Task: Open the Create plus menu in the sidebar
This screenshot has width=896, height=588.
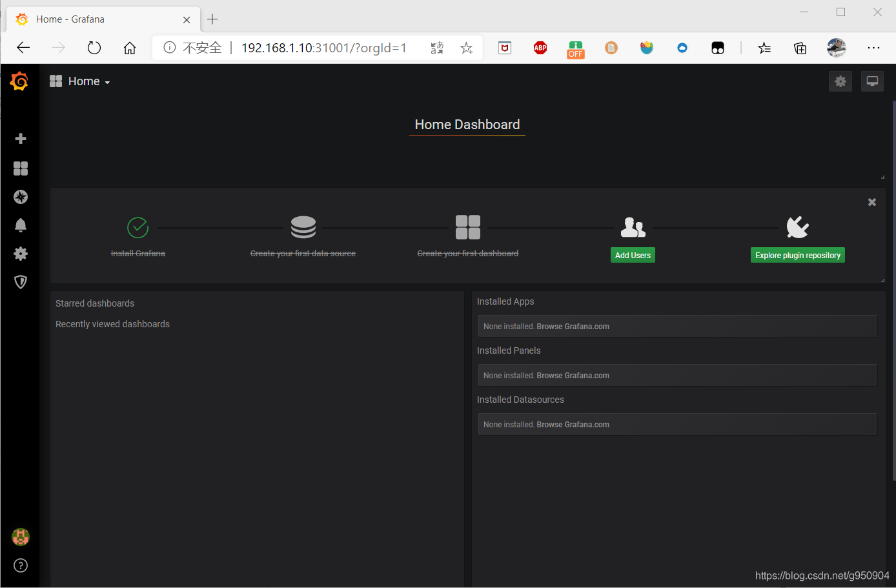Action: click(x=21, y=139)
